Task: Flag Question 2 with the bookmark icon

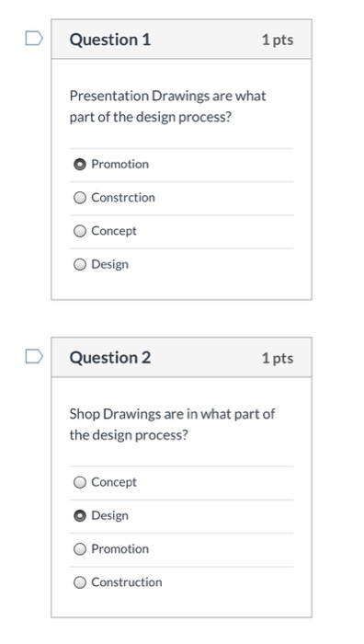Action: point(34,357)
